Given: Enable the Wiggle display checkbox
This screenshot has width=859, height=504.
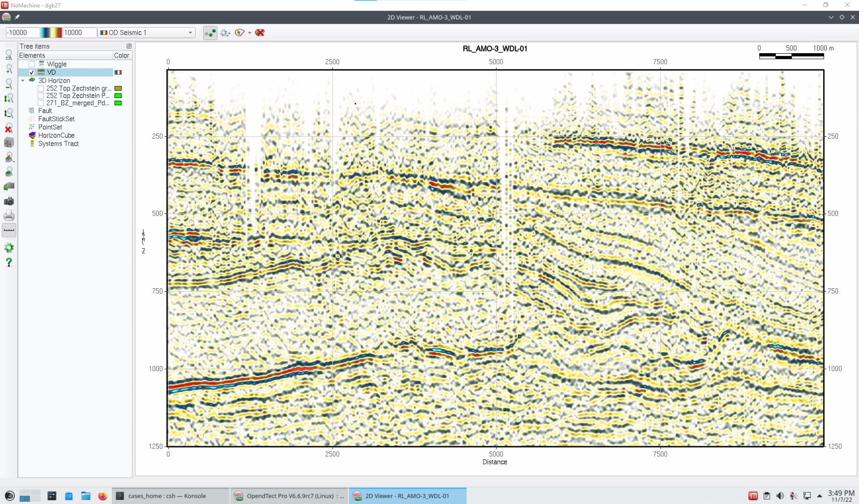Looking at the screenshot, I should click(x=32, y=64).
